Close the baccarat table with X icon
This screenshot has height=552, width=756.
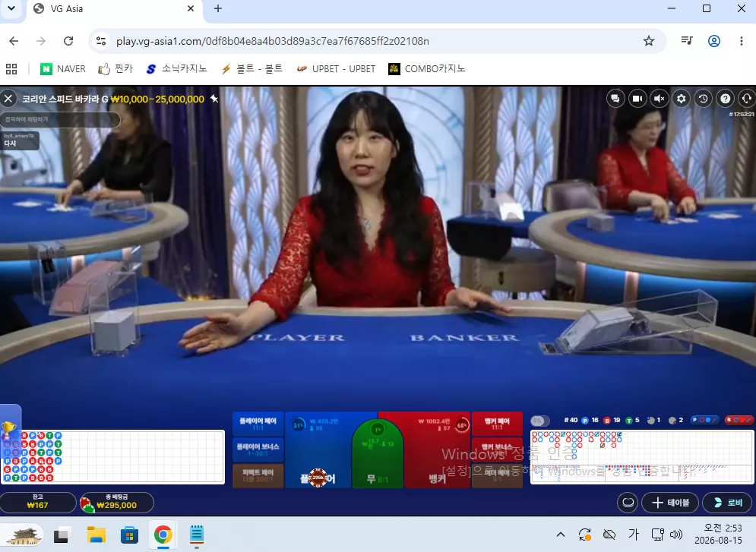pyautogui.click(x=8, y=99)
